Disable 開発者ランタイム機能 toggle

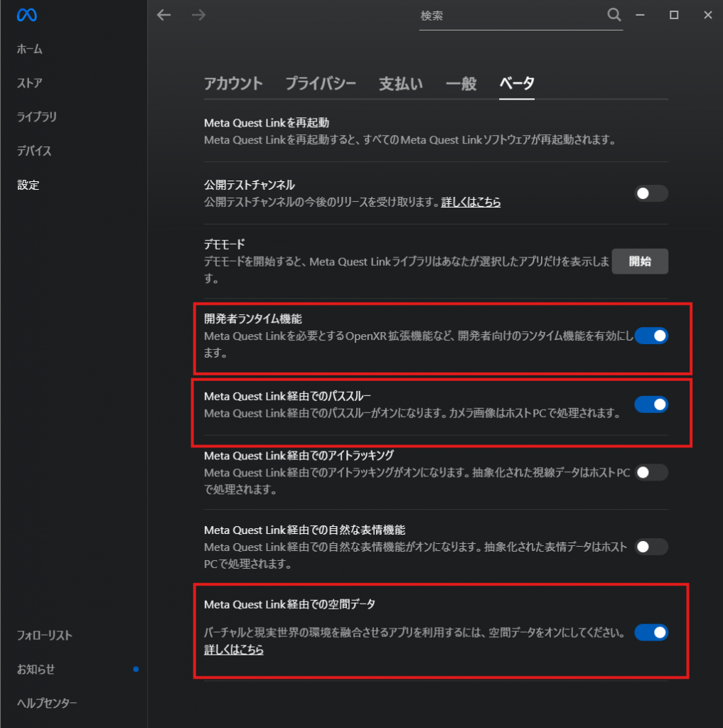[x=651, y=336]
